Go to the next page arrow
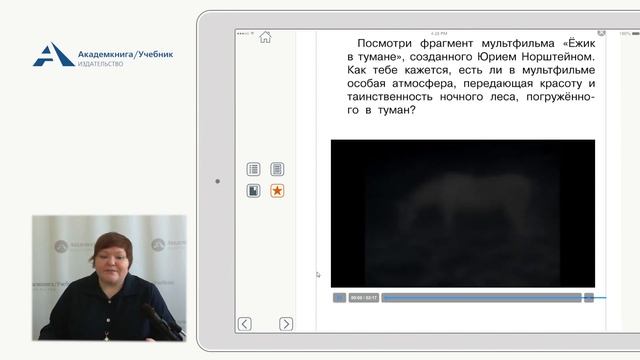The image size is (640, 360). point(286,324)
